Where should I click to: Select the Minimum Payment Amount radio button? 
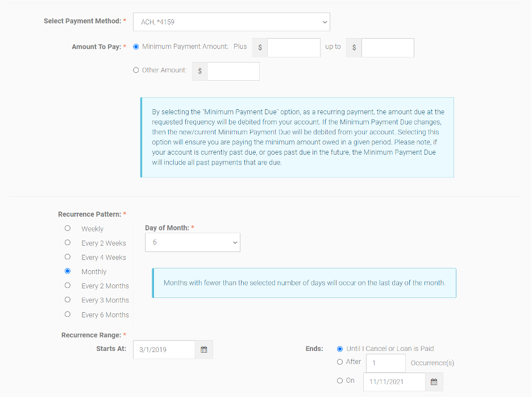pos(136,47)
